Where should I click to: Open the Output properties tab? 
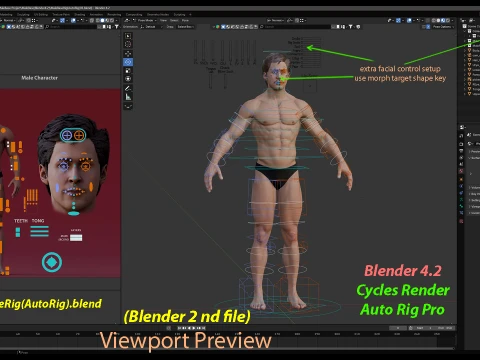click(461, 151)
